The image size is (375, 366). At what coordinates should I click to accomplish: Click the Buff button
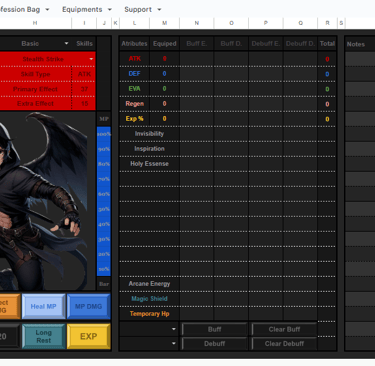coord(215,329)
